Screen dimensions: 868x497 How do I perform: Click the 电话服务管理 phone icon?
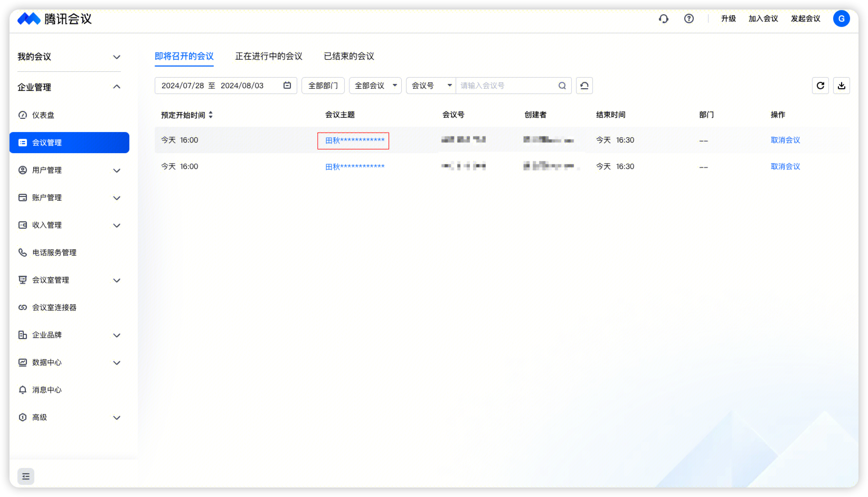[23, 252]
